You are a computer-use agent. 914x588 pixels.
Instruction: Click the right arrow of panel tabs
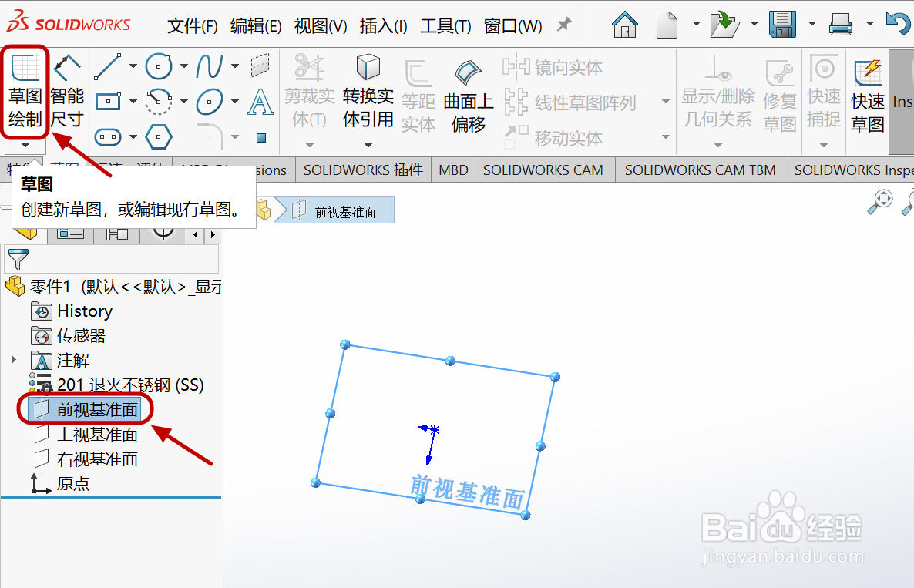(213, 234)
